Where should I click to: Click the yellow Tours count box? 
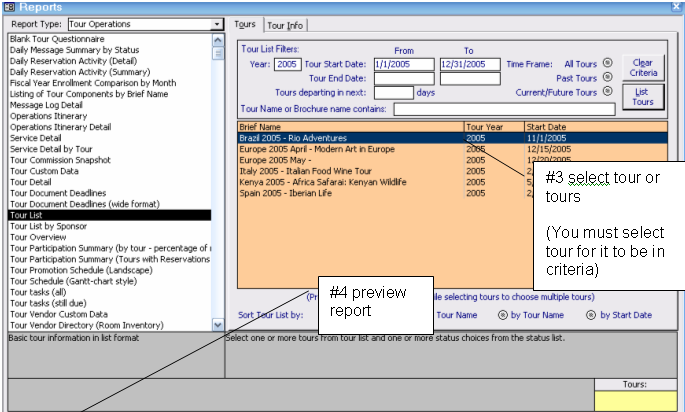click(x=636, y=400)
